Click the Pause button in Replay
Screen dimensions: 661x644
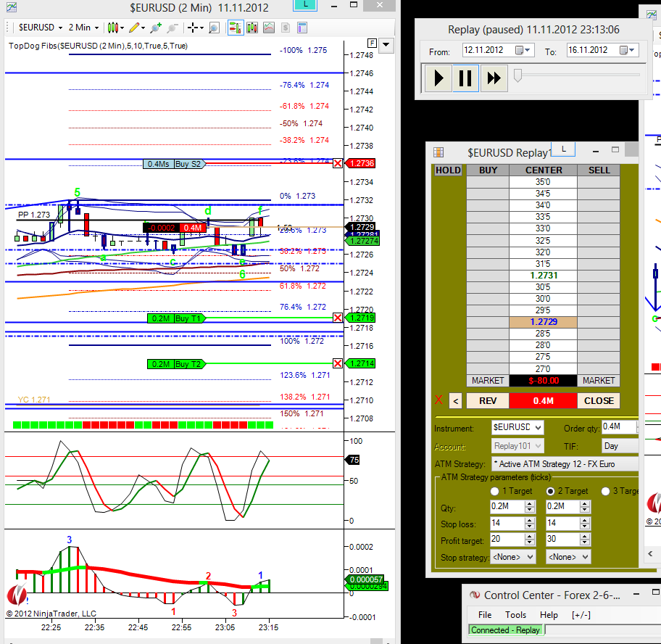click(465, 78)
